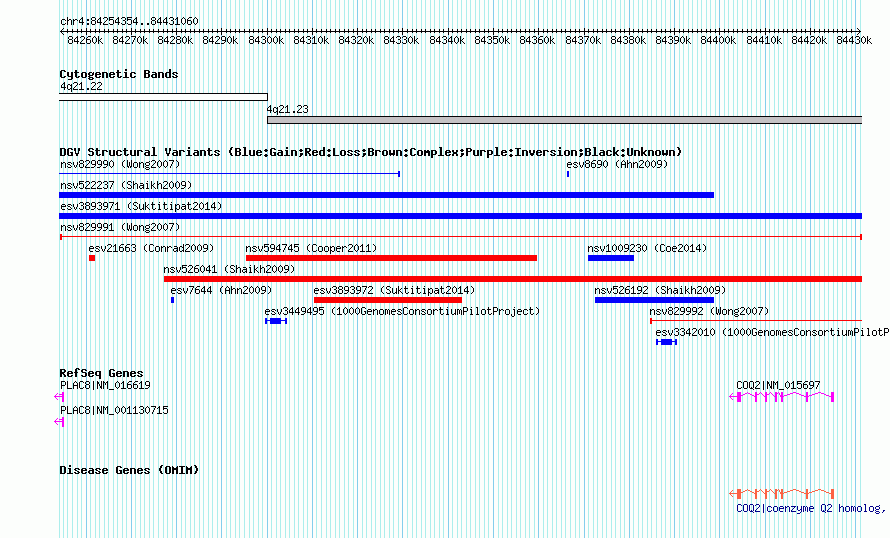Click the 84300k ruler tick label

[266, 40]
